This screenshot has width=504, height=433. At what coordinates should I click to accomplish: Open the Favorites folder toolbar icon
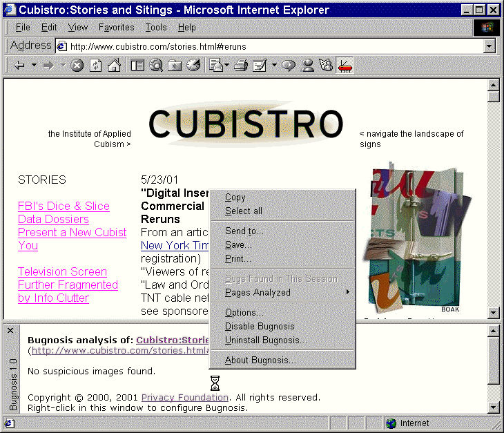(x=175, y=66)
